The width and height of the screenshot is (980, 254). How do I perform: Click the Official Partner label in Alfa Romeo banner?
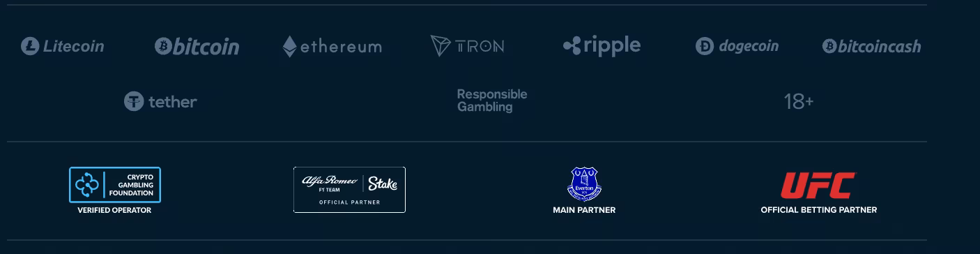[349, 202]
